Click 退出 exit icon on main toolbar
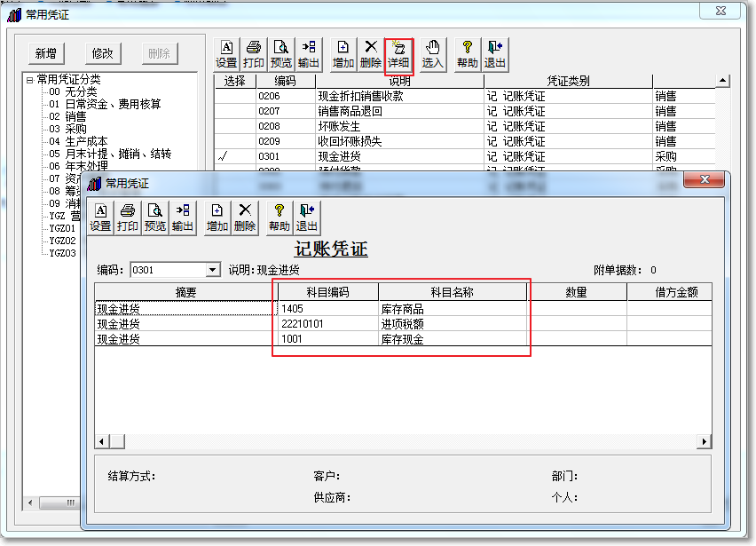The width and height of the screenshot is (756, 546). point(495,53)
